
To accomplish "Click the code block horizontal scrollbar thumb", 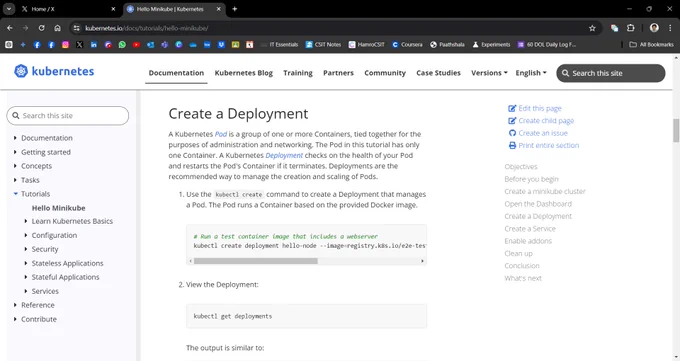I will (x=255, y=261).
